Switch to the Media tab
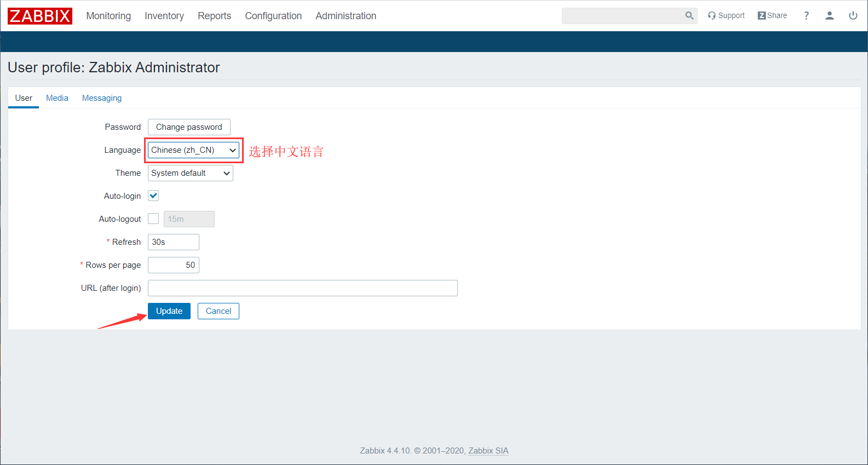 [x=57, y=98]
